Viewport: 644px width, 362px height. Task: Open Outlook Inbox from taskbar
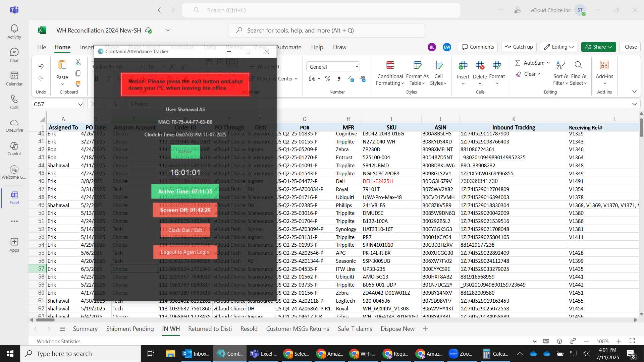196,354
